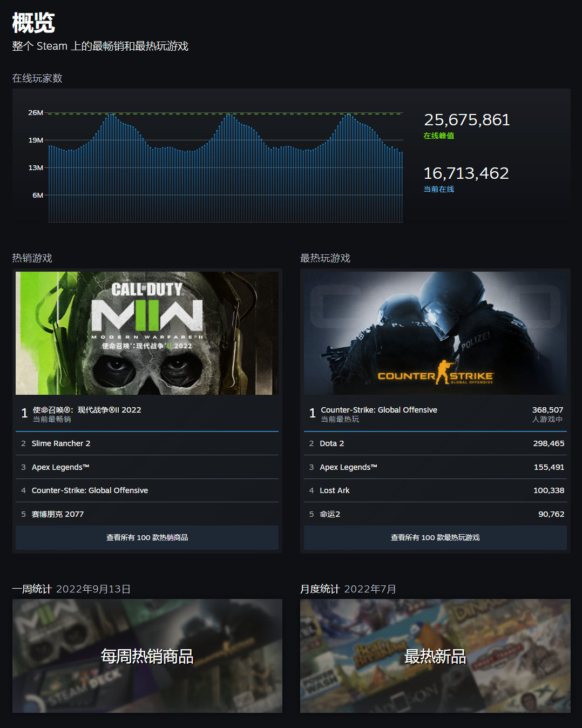This screenshot has width=582, height=728.
Task: Open Lost Ark in most played list
Action: coord(335,490)
